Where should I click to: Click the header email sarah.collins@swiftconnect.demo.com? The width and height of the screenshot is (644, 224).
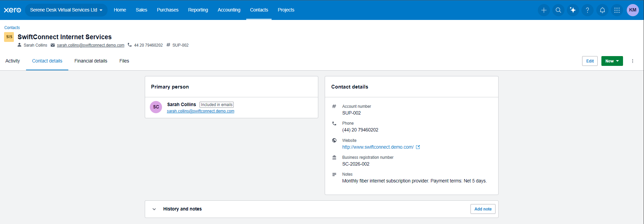click(x=91, y=45)
